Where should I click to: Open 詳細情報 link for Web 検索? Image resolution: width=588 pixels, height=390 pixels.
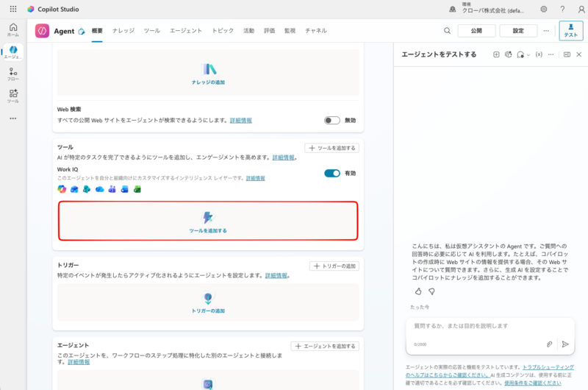[241, 121]
